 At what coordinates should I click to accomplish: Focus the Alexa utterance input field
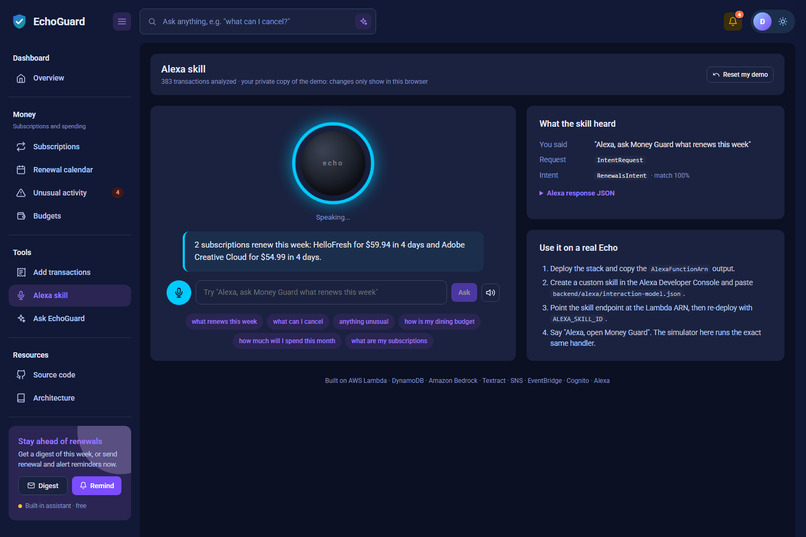(x=321, y=292)
